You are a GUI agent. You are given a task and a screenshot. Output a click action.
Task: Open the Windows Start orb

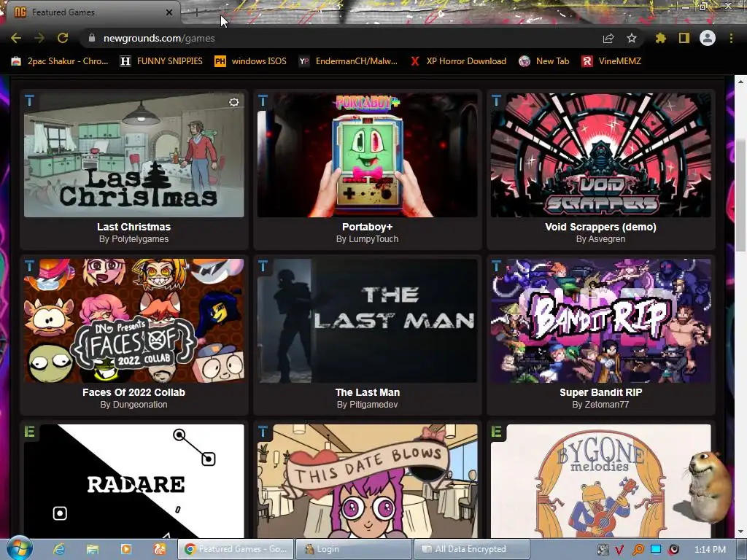coord(19,549)
